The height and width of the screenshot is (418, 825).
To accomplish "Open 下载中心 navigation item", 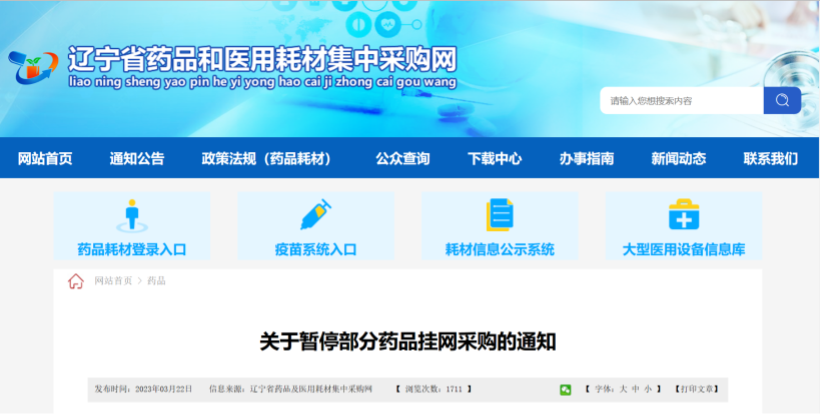I will coord(495,159).
